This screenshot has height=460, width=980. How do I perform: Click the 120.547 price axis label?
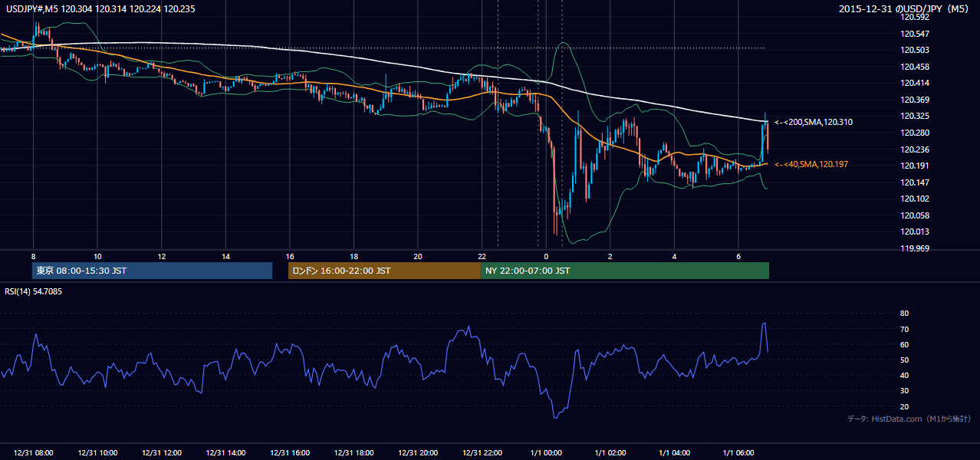point(916,34)
